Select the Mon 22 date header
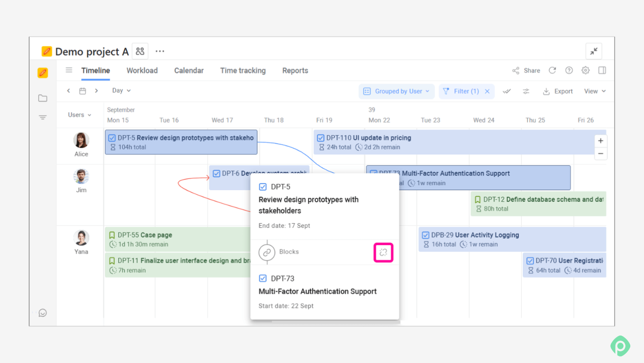 point(379,120)
